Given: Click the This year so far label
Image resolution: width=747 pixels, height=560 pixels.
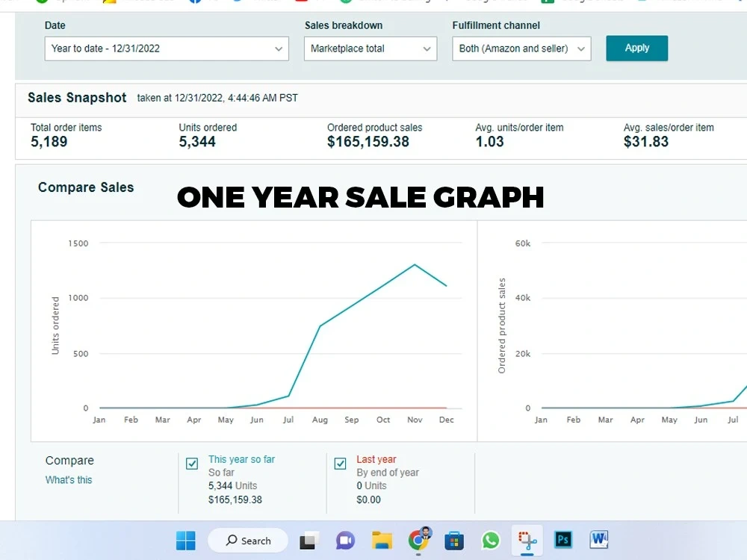Looking at the screenshot, I should click(x=241, y=459).
